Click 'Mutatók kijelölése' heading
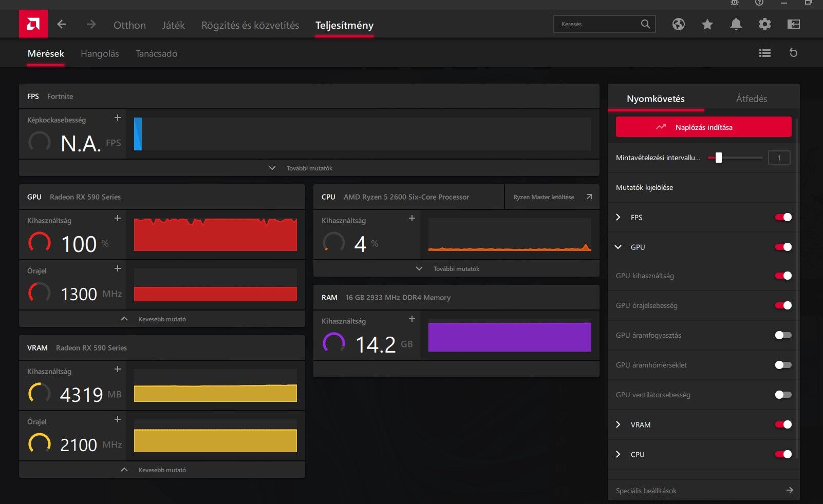This screenshot has height=504, width=823. [x=644, y=187]
